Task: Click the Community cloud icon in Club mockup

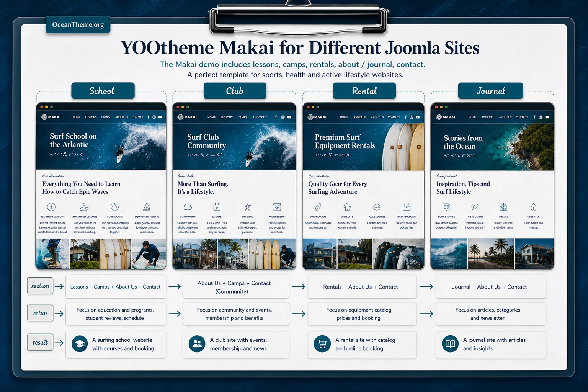Action: coord(187,207)
